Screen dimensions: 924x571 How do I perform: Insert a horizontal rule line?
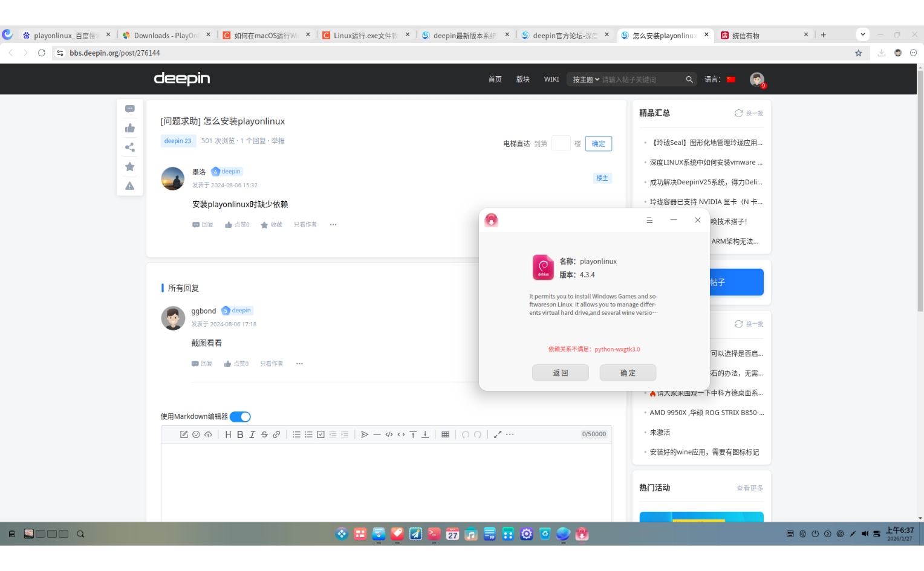pyautogui.click(x=377, y=434)
